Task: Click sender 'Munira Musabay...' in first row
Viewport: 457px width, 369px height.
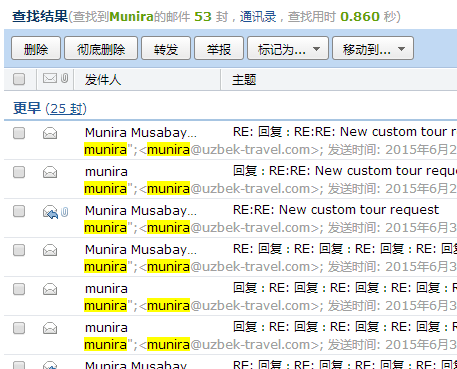Action: tap(141, 133)
